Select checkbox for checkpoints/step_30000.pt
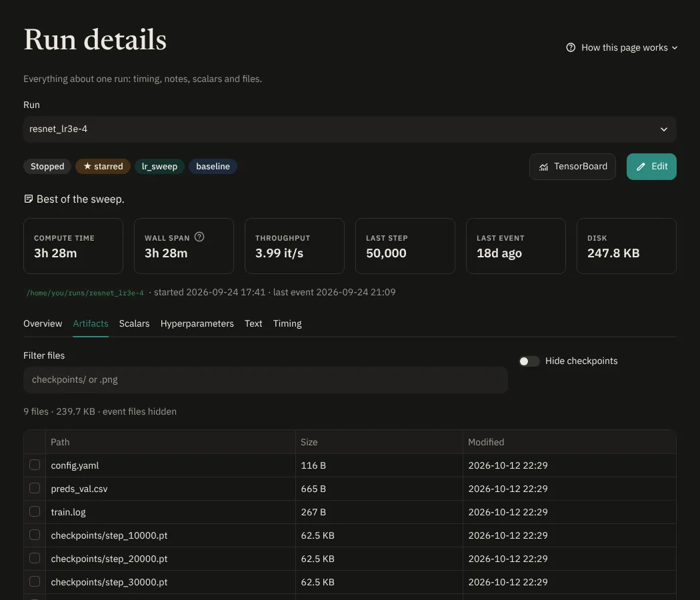The height and width of the screenshot is (600, 700). (35, 581)
